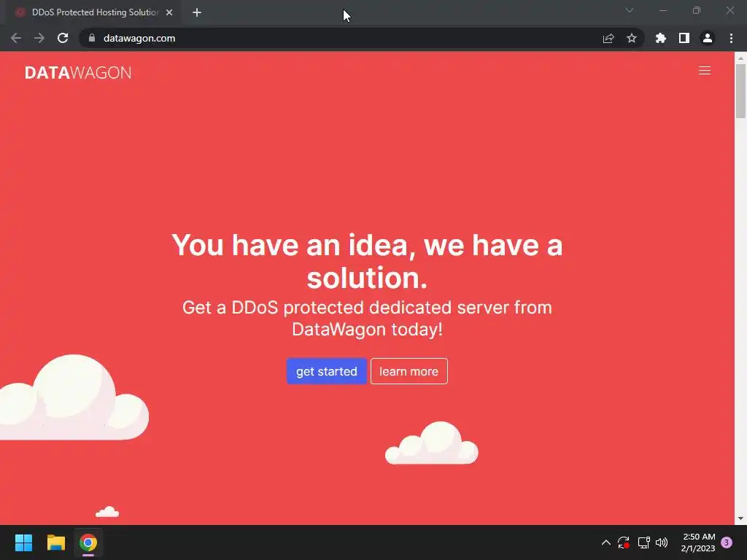Restore down the Chrome window
This screenshot has height=560, width=747.
tap(697, 10)
